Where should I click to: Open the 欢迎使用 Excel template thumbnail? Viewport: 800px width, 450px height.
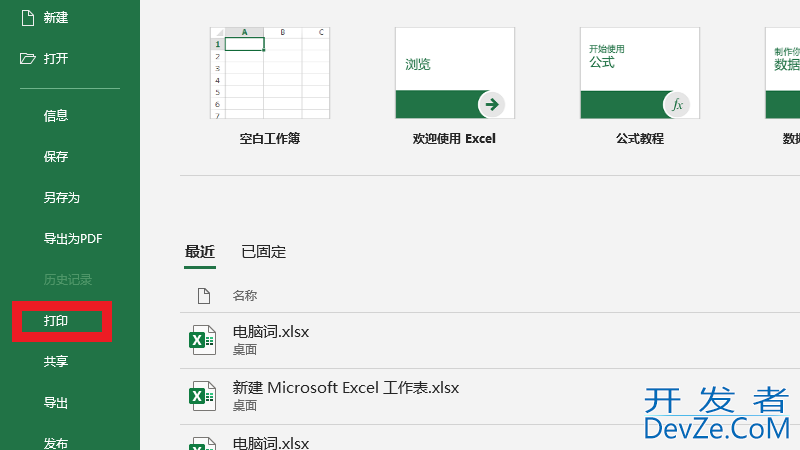(x=455, y=73)
